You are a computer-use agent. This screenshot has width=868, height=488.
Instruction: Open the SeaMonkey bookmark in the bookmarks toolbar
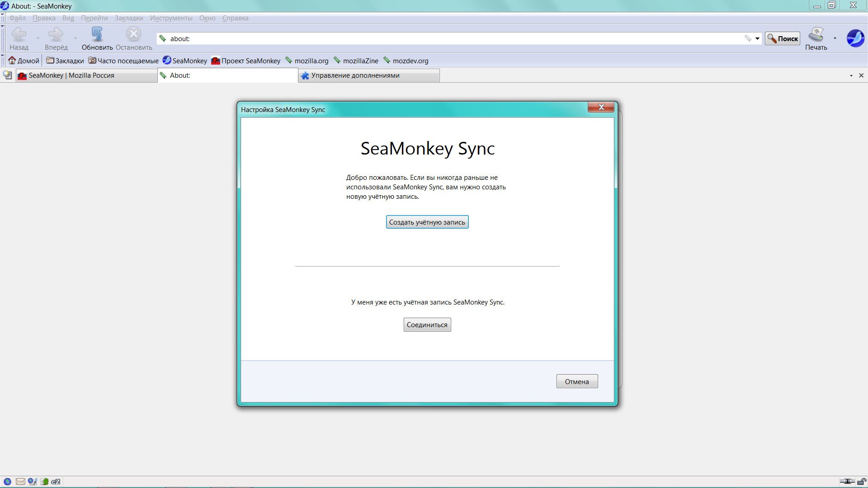[185, 61]
